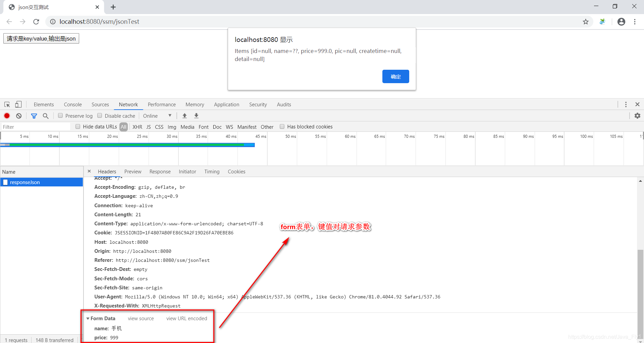Reload the page
The width and height of the screenshot is (644, 343).
click(x=36, y=22)
